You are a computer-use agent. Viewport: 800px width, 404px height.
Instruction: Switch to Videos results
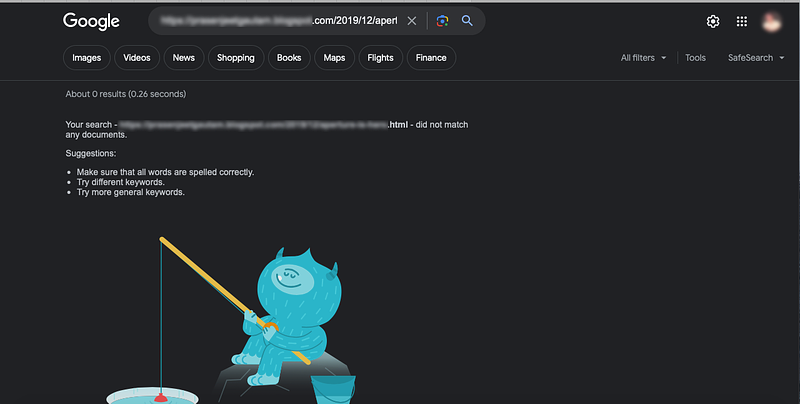click(x=137, y=58)
